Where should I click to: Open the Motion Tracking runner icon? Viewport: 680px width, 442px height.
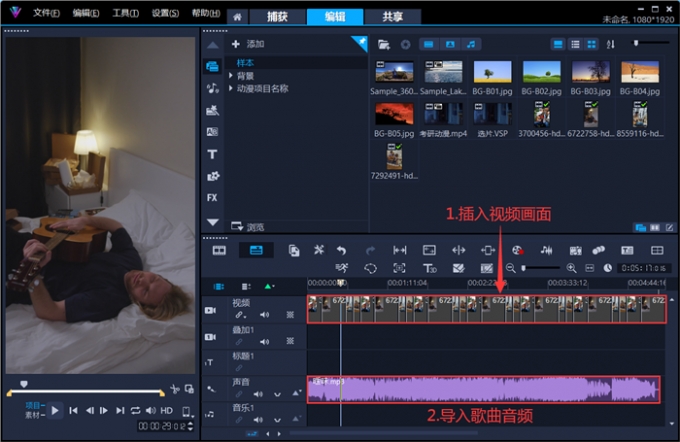click(342, 268)
